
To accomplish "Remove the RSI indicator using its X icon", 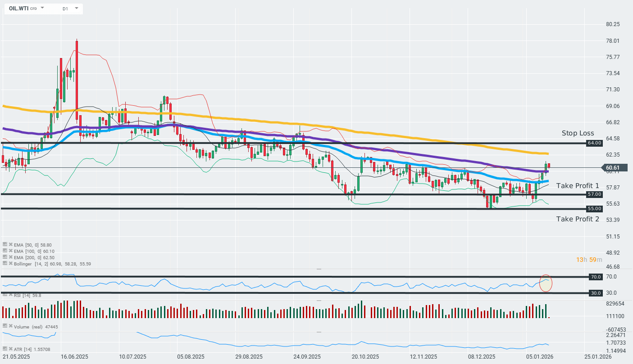I will 10,295.
